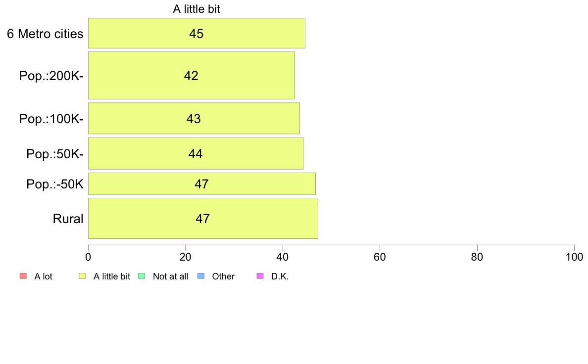Select the Pop.:-50K bar showing 47
The image size is (588, 364).
point(202,183)
